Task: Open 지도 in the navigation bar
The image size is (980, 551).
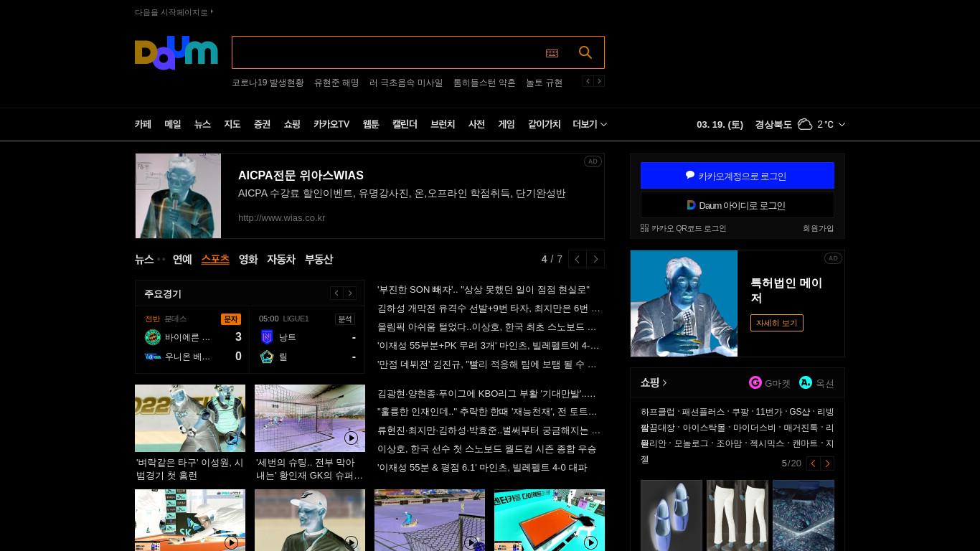Action: [x=232, y=124]
